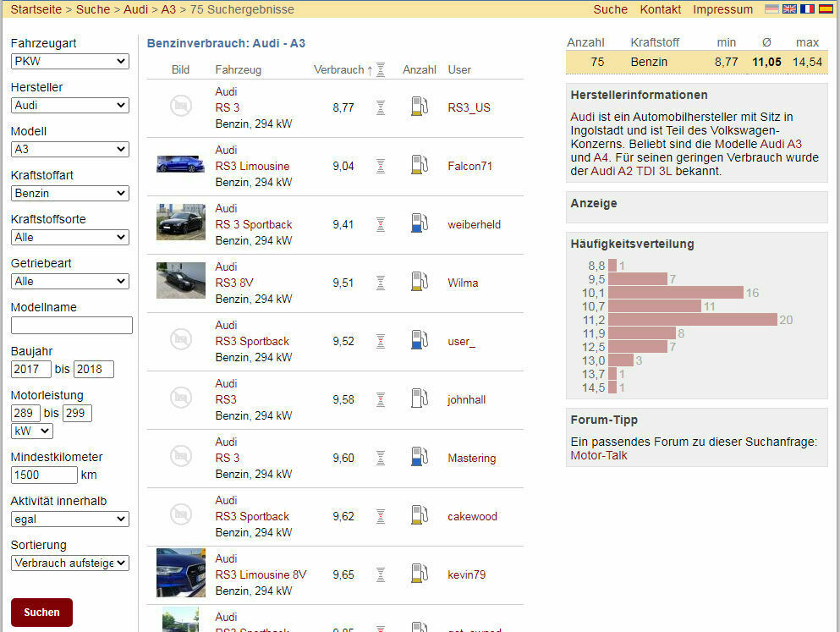Click fuel pump icon in kevin79 row
This screenshot has width=840, height=632.
pyautogui.click(x=419, y=574)
